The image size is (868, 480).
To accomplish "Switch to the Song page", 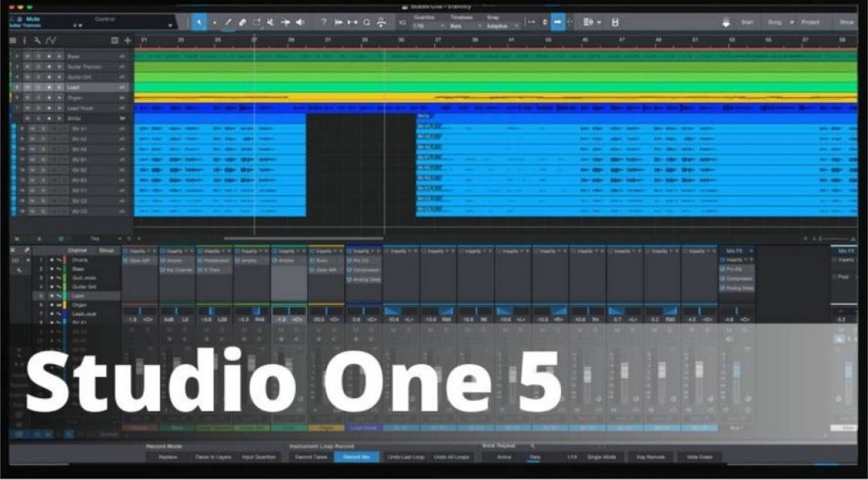I will point(775,23).
